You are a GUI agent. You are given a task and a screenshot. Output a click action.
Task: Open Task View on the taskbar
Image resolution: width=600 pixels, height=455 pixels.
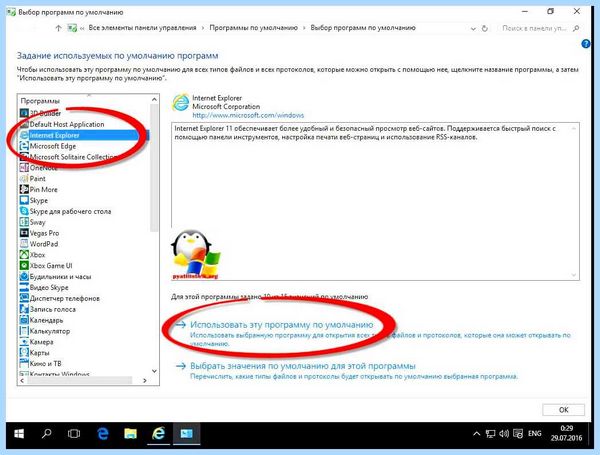(x=74, y=434)
